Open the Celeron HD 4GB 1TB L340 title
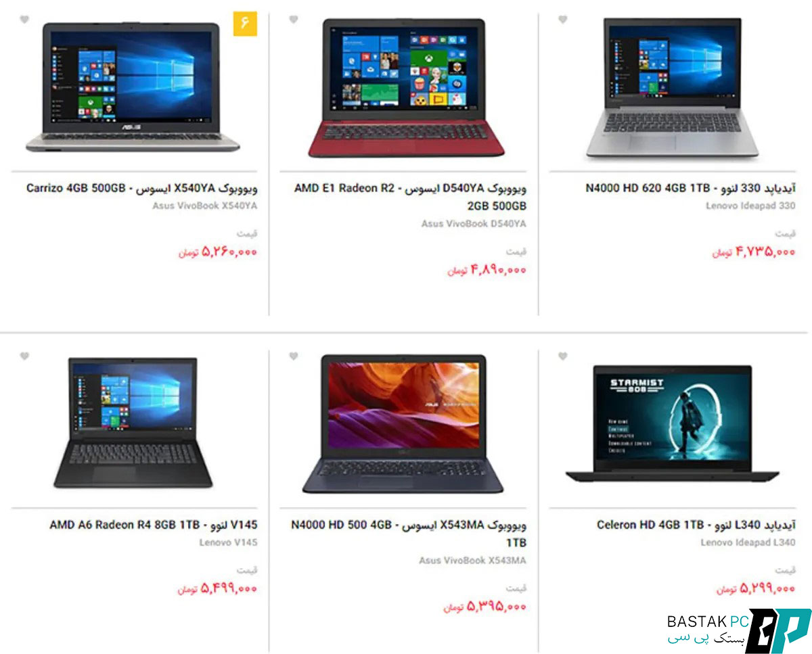The width and height of the screenshot is (812, 654). 696,525
